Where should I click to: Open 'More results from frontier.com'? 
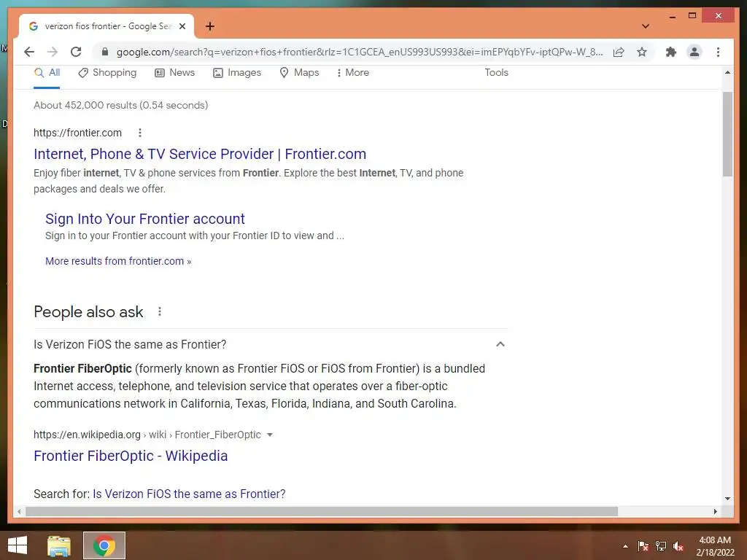118,261
